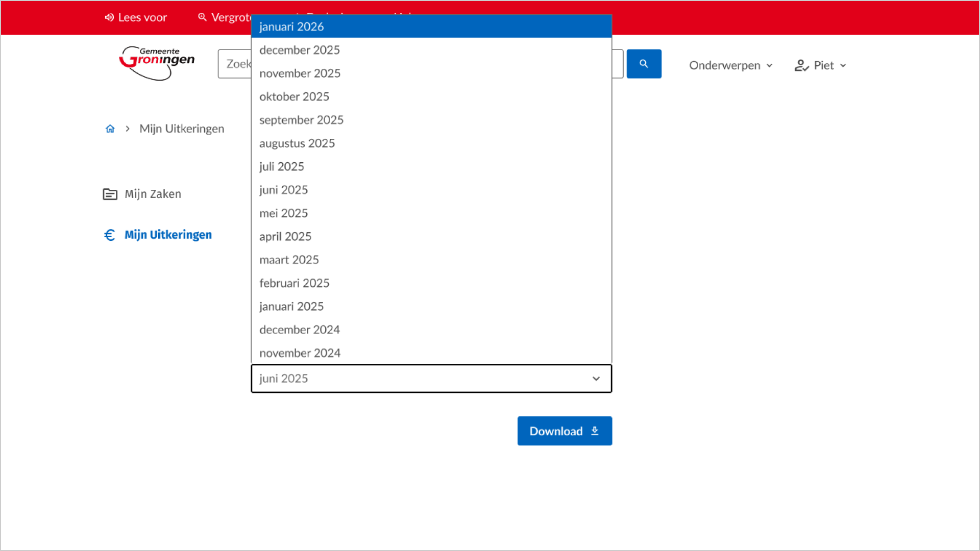Go to home via breadcrumb house icon
Image resolution: width=980 pixels, height=551 pixels.
click(110, 129)
